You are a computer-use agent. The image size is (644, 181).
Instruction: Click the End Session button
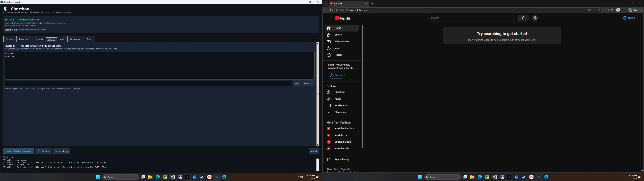[x=43, y=151]
